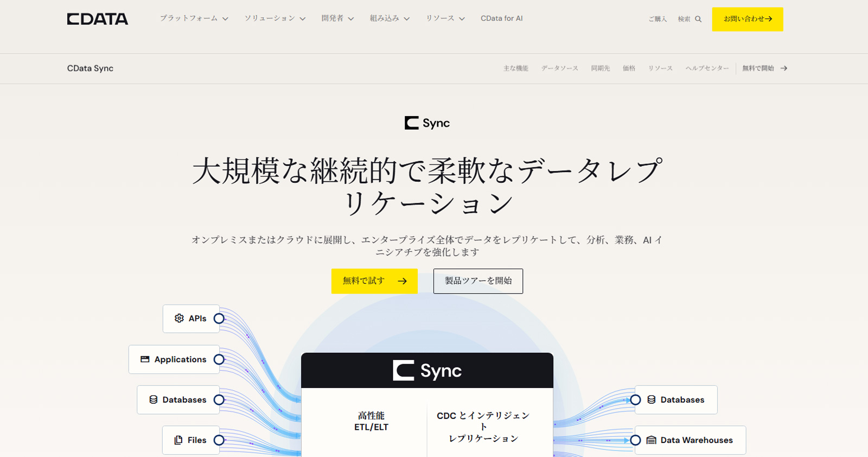Expand the 開発者 dropdown chevron
Image resolution: width=868 pixels, height=457 pixels.
[351, 19]
